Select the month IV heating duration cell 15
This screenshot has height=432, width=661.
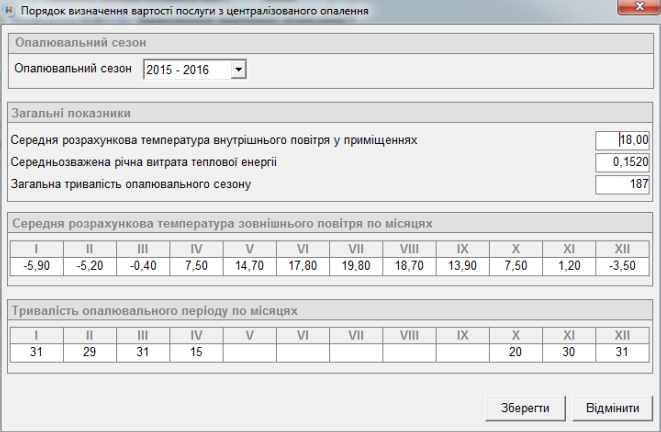tap(196, 351)
